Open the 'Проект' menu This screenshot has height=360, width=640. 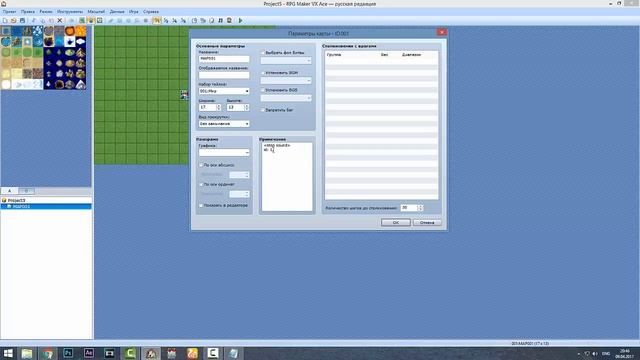coord(9,12)
